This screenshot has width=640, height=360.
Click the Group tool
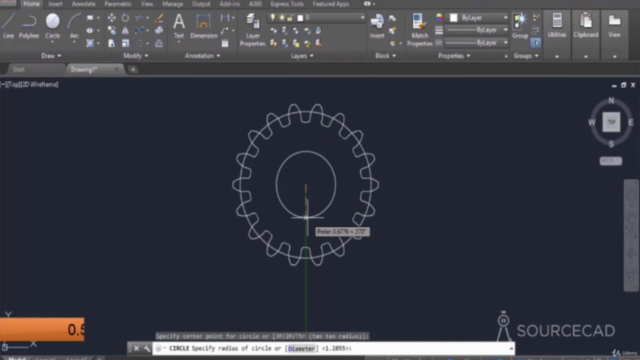pos(520,26)
